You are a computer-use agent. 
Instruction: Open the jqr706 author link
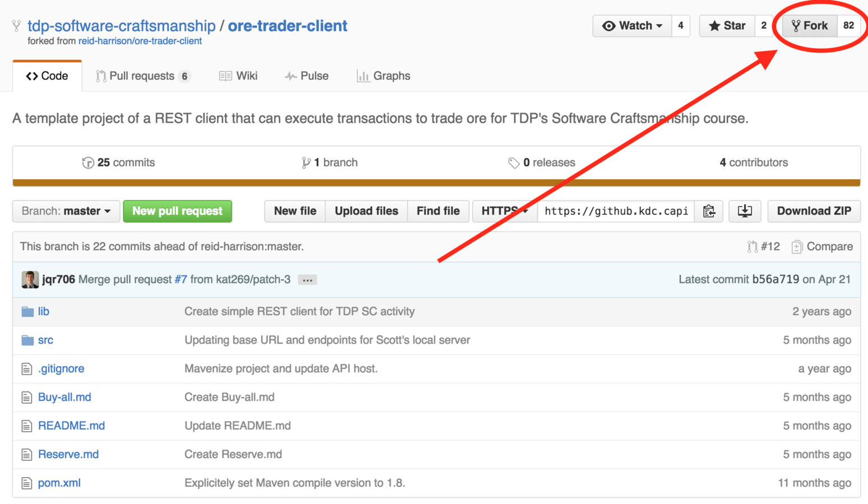coord(59,279)
